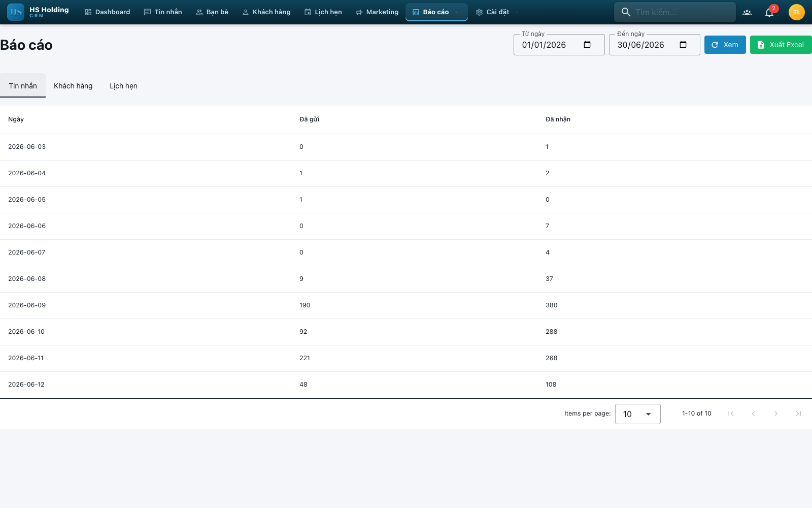The height and width of the screenshot is (508, 812).
Task: Go to last page in paginator
Action: (798, 414)
